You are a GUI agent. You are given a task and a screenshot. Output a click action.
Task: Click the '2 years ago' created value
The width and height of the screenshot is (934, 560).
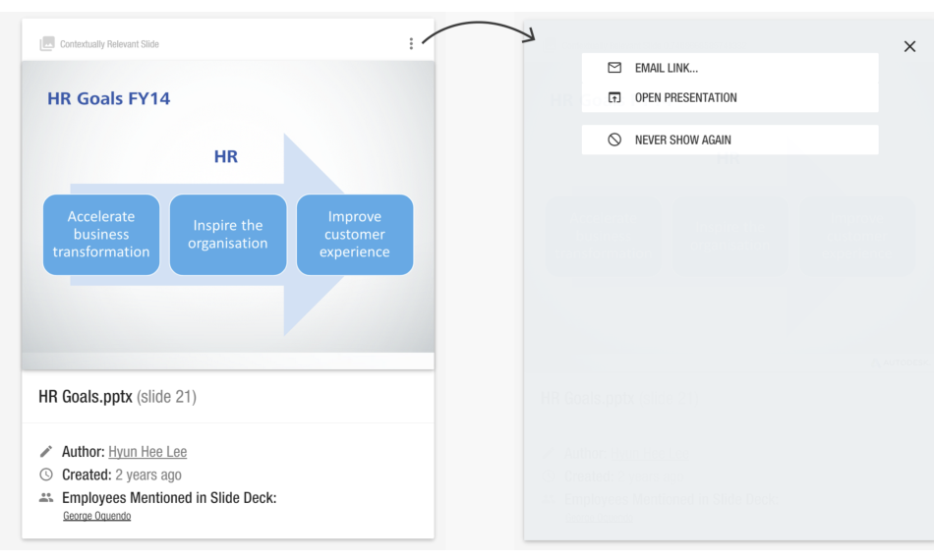tap(148, 475)
